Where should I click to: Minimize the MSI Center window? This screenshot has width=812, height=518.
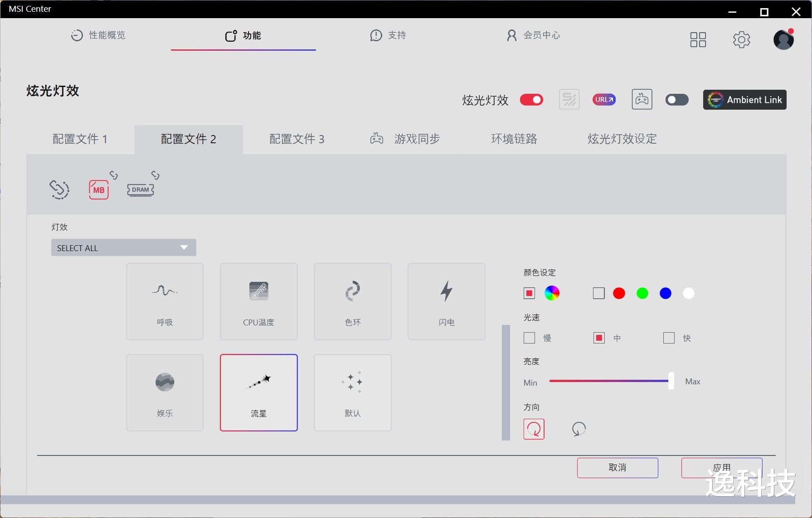(732, 12)
